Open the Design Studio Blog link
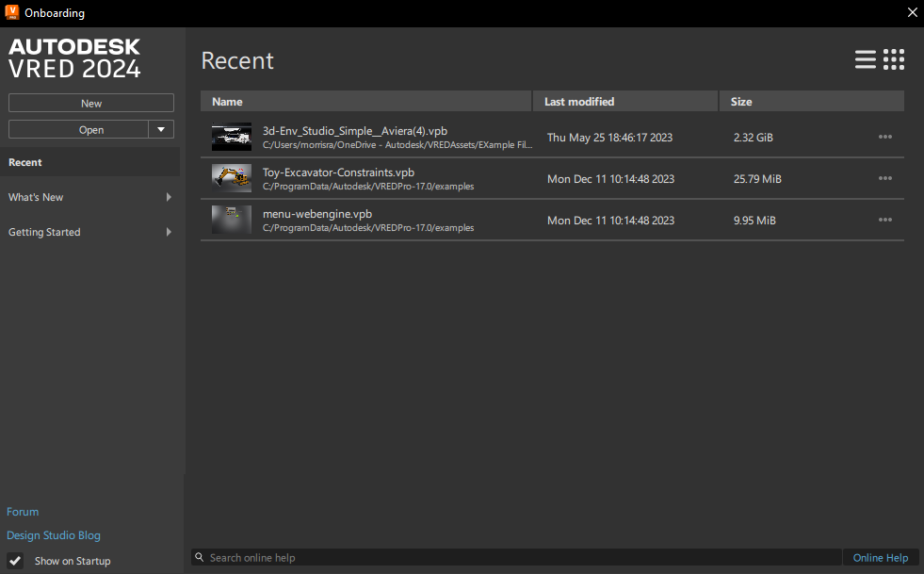The width and height of the screenshot is (924, 574). (x=54, y=535)
